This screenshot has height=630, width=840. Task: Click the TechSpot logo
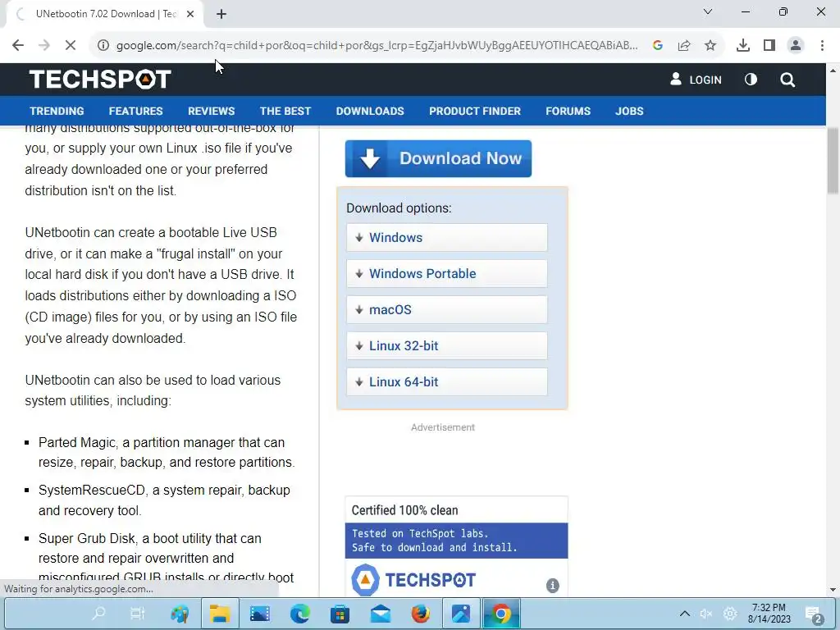coord(100,80)
